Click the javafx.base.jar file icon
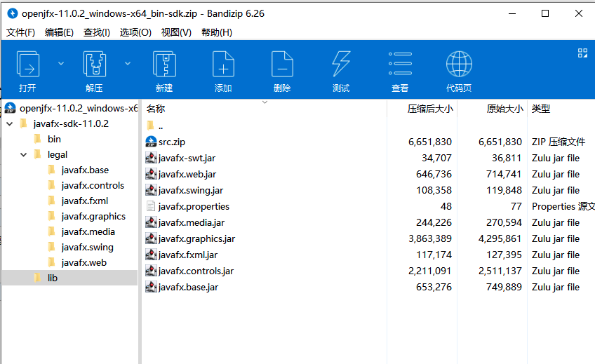This screenshot has width=595, height=364. point(151,287)
